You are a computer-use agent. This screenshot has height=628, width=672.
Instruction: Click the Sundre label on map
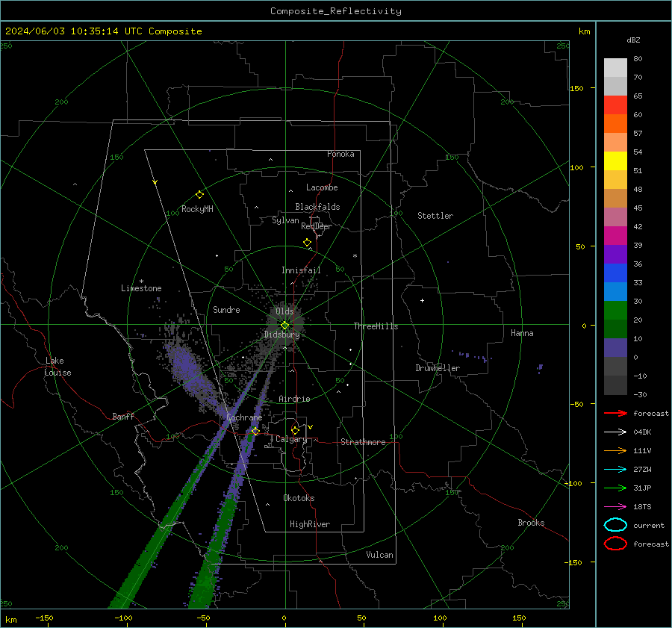(x=226, y=309)
